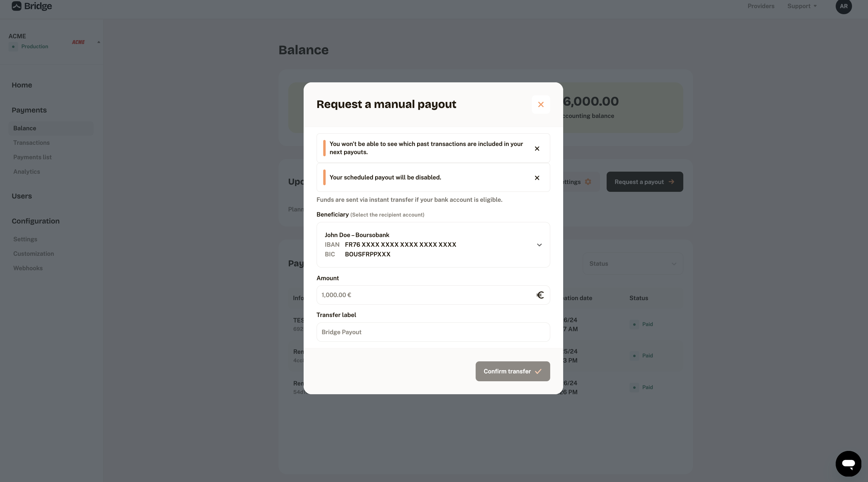Open Transactions in sidebar

pos(31,143)
